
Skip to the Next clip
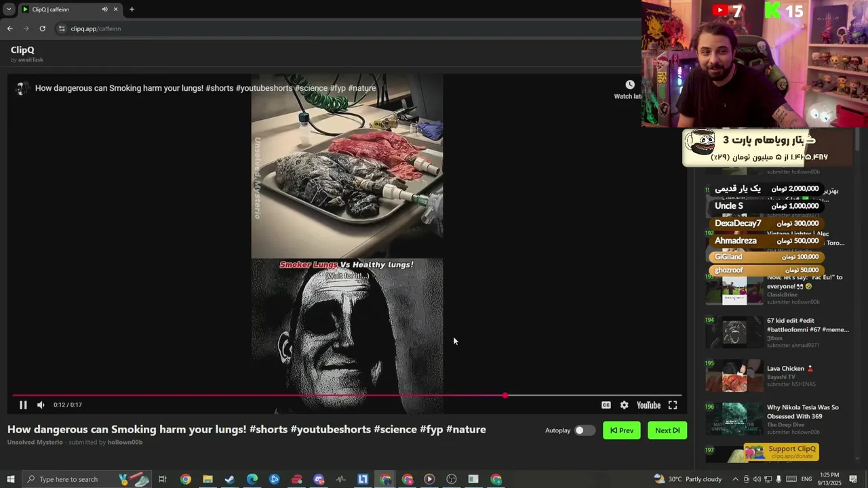(x=667, y=430)
